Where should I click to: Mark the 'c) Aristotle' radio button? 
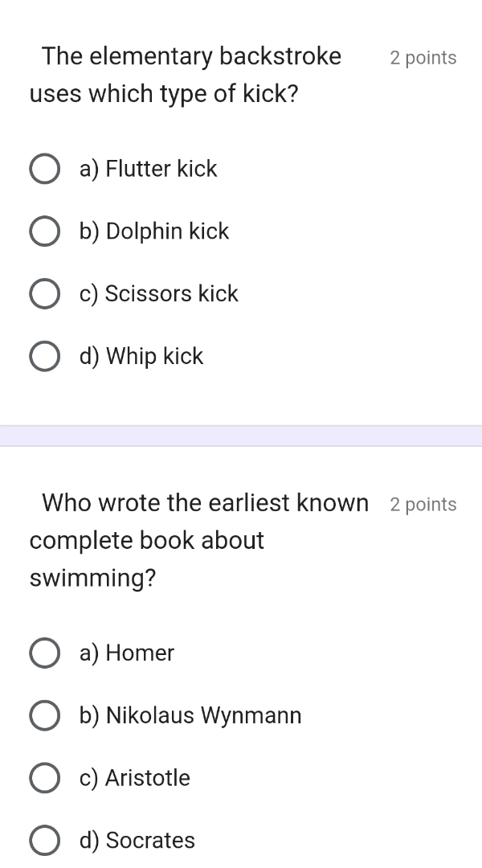coord(44,779)
